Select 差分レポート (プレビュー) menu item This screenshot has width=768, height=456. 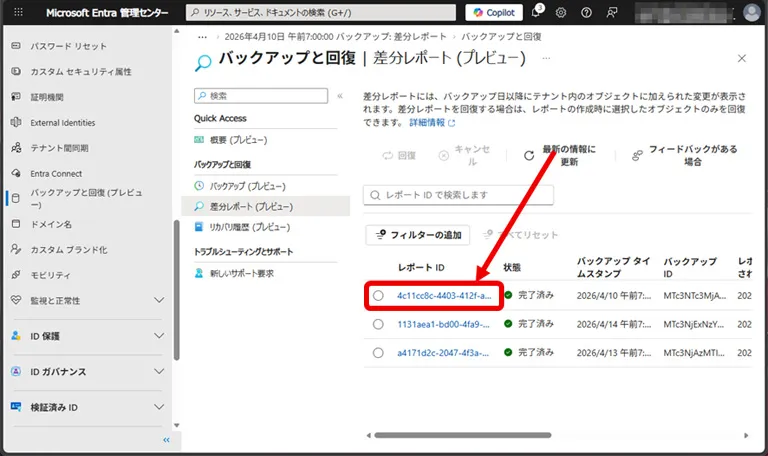(265, 206)
